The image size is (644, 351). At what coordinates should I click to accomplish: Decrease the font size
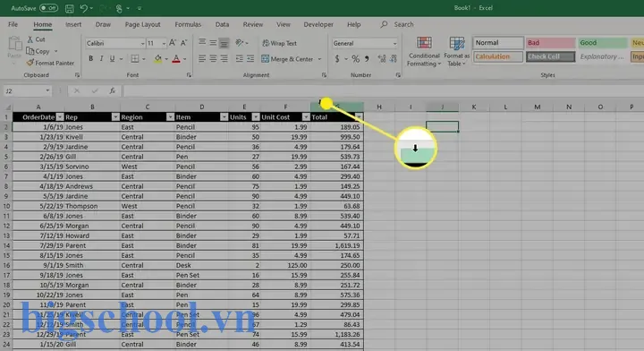point(183,43)
